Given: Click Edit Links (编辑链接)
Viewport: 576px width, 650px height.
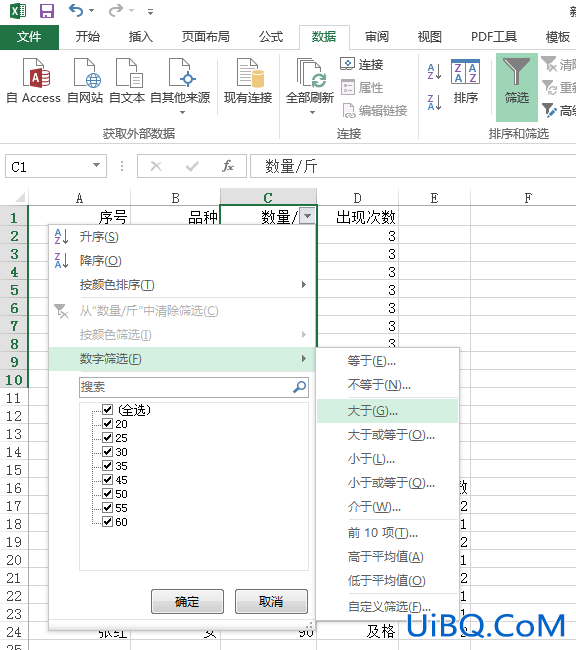Looking at the screenshot, I should (374, 111).
